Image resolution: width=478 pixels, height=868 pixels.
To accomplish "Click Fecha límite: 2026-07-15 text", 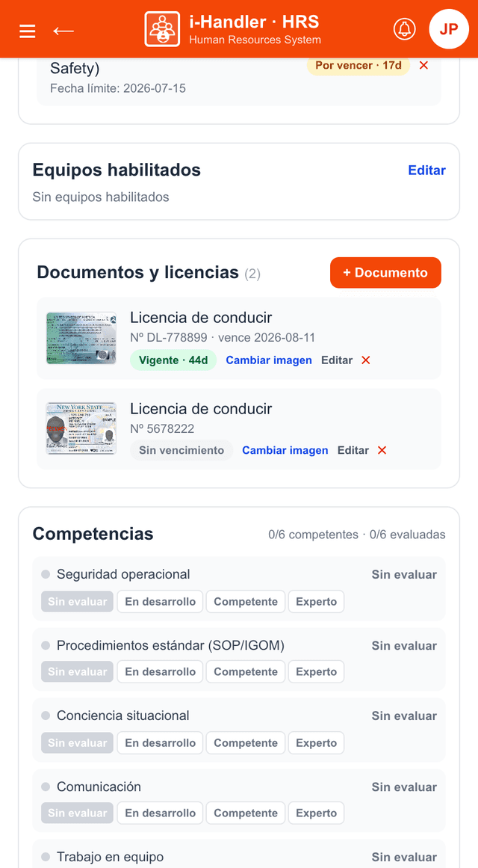I will tap(118, 88).
